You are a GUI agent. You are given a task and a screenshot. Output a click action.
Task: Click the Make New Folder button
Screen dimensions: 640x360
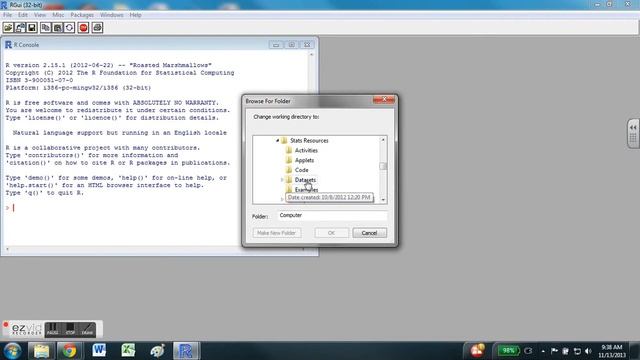coord(277,233)
